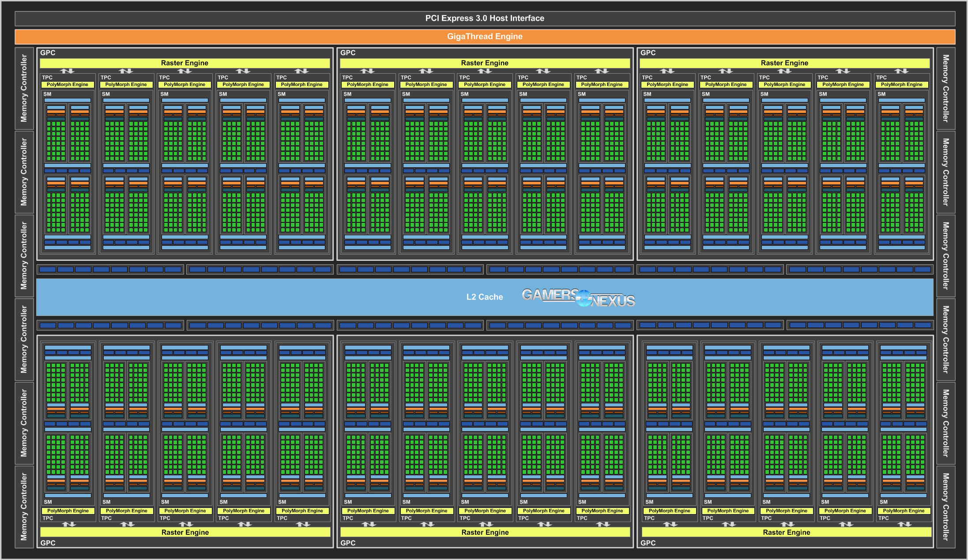This screenshot has width=968, height=560.
Task: Click the Raster Engine bar in bottom-right GPC
Action: 786,532
